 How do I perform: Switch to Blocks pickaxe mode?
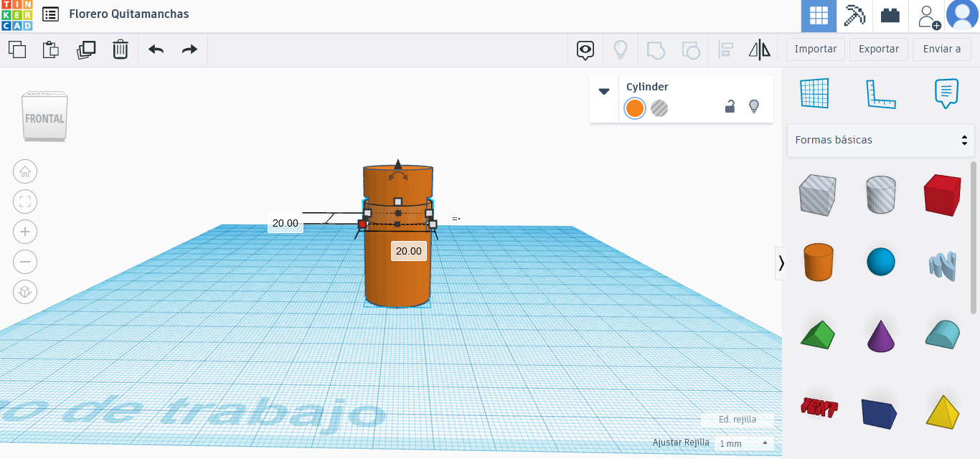click(854, 16)
